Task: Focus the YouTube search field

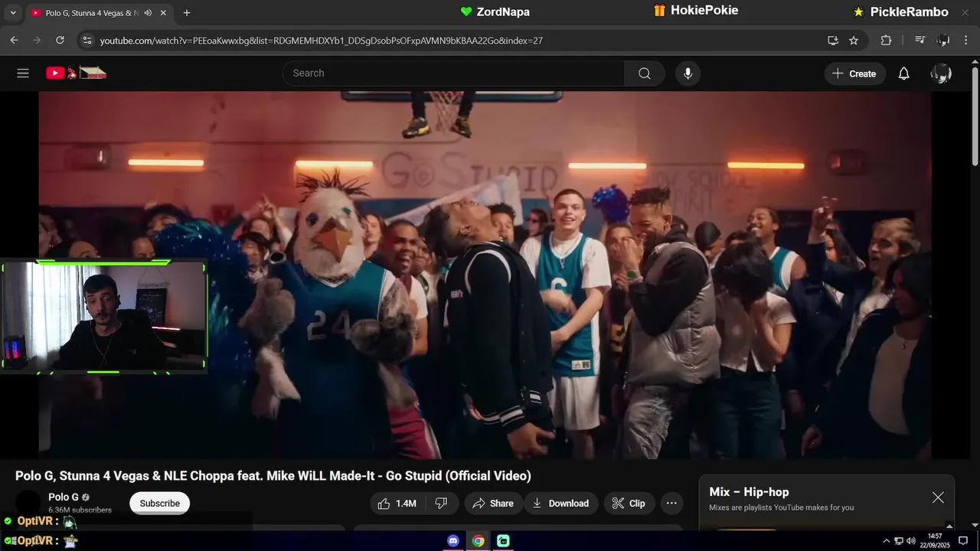Action: tap(453, 73)
